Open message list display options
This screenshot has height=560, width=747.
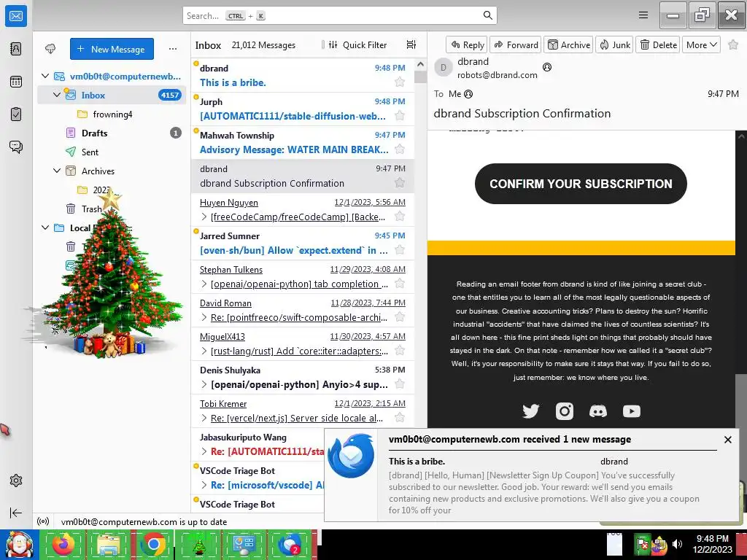pos(411,44)
